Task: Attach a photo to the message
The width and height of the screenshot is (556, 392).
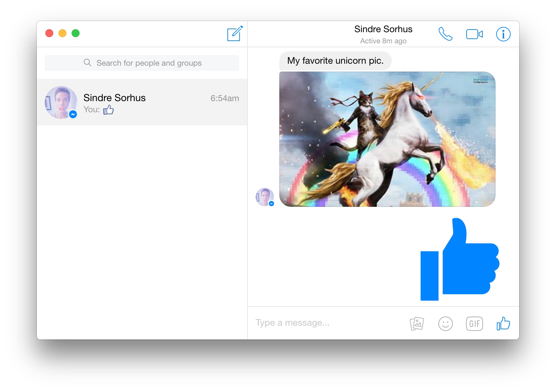Action: point(417,324)
